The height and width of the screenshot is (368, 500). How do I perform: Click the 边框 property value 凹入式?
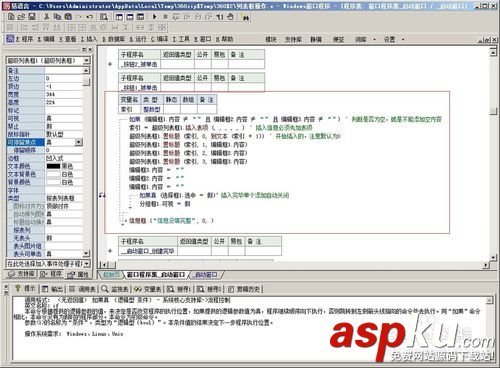[x=64, y=158]
